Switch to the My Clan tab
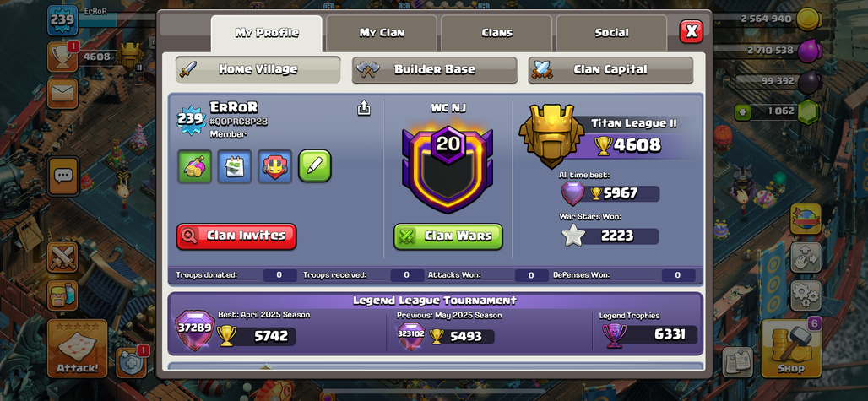The height and width of the screenshot is (401, 868). 382,33
